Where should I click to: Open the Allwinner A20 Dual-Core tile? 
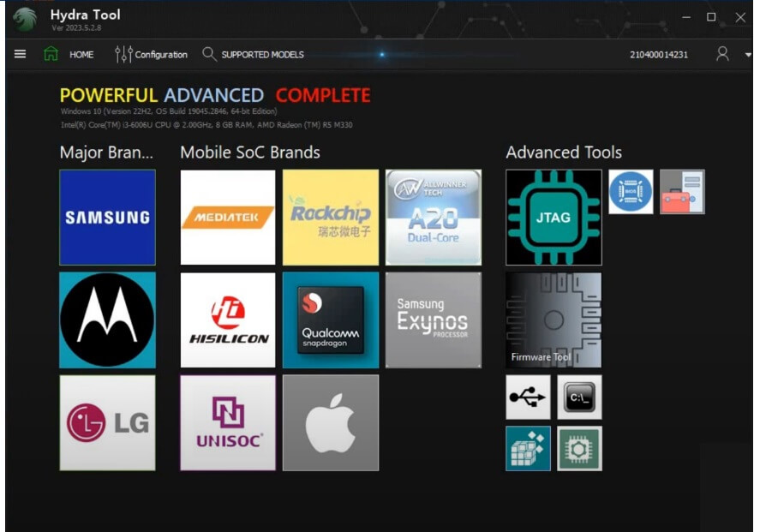pyautogui.click(x=433, y=216)
